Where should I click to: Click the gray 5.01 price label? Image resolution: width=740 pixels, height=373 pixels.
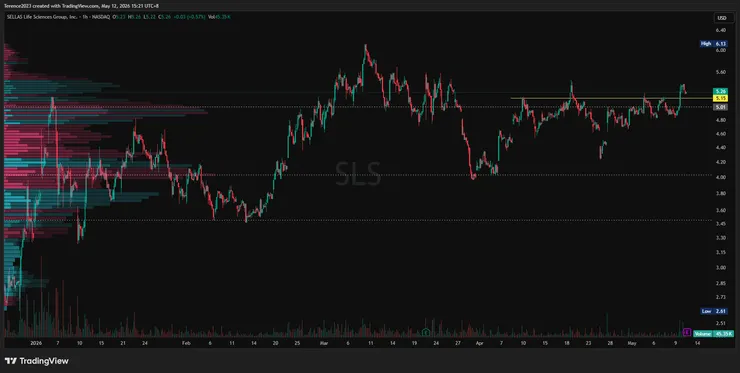pos(720,107)
